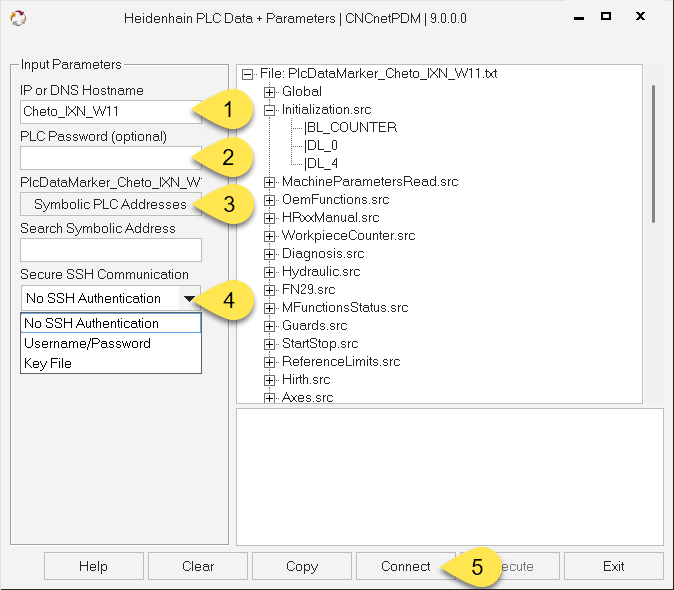Select the WorkpieceCounter.src label
The height and width of the screenshot is (590, 674).
[348, 235]
